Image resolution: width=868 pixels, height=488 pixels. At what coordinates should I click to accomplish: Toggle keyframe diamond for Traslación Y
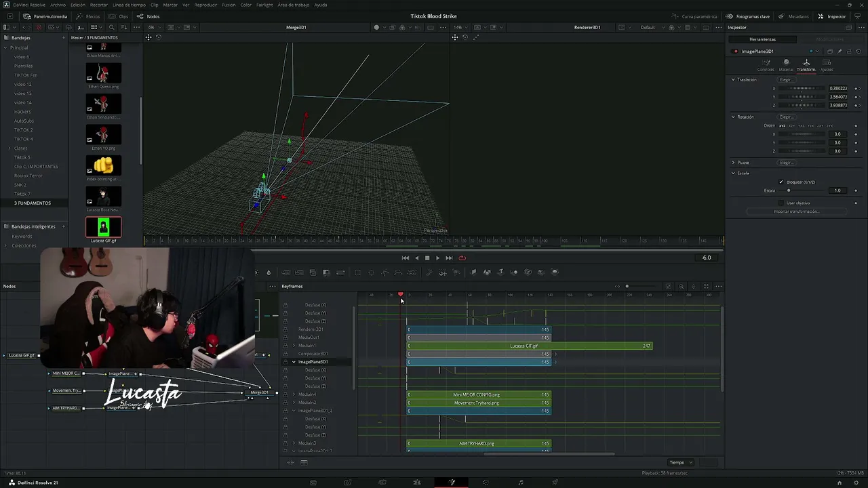(x=856, y=97)
